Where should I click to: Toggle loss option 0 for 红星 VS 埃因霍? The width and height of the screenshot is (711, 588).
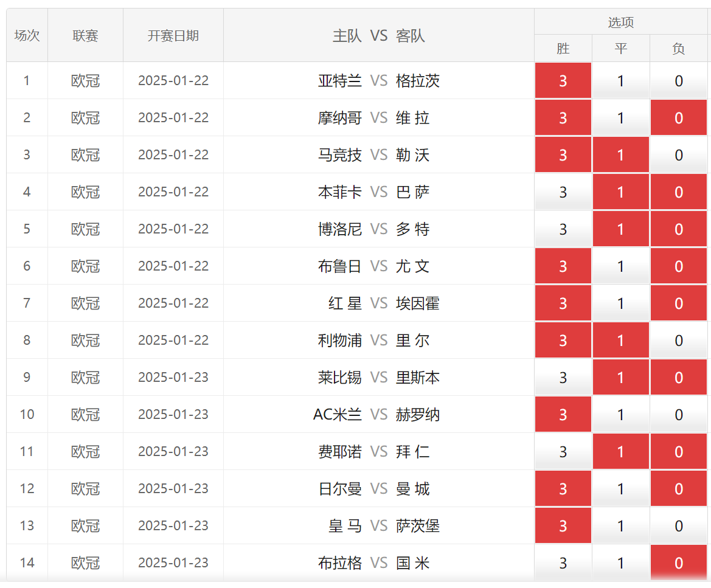(x=678, y=303)
